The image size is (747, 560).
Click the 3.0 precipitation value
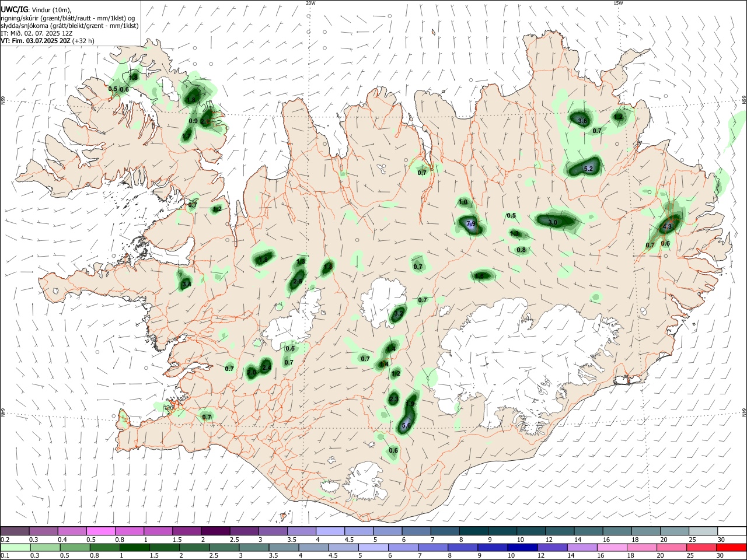(x=553, y=222)
